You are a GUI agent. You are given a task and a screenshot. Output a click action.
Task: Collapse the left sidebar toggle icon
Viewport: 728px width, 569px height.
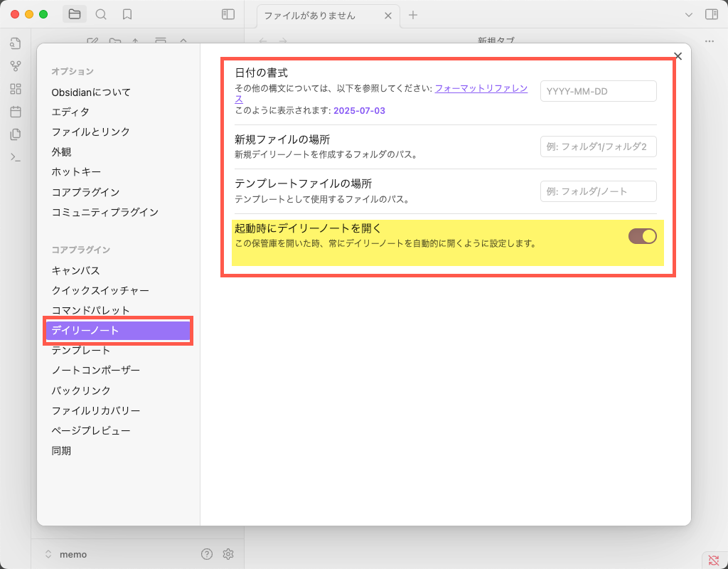click(x=228, y=14)
